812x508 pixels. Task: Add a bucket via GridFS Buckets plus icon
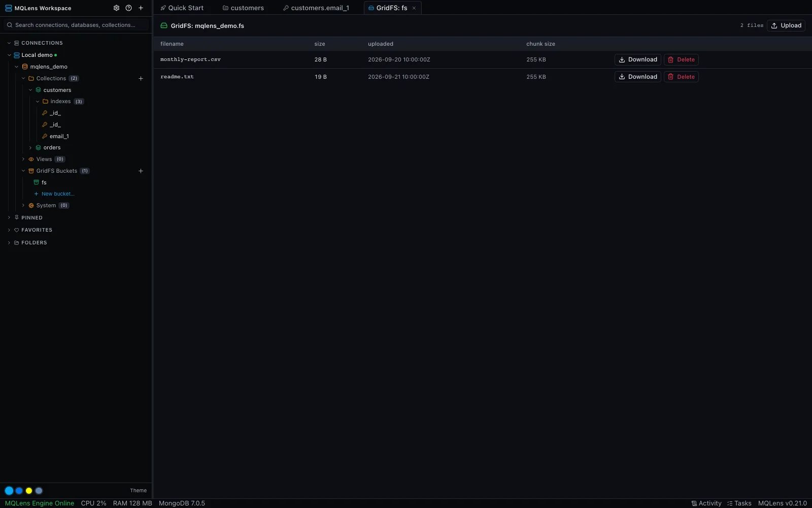pos(141,171)
